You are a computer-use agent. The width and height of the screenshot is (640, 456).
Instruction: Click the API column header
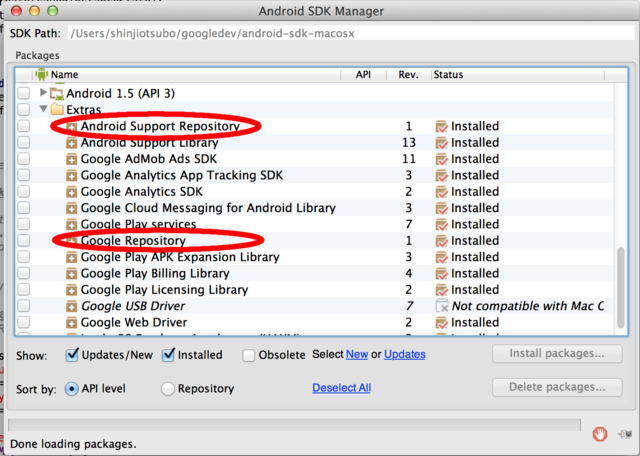click(x=363, y=75)
